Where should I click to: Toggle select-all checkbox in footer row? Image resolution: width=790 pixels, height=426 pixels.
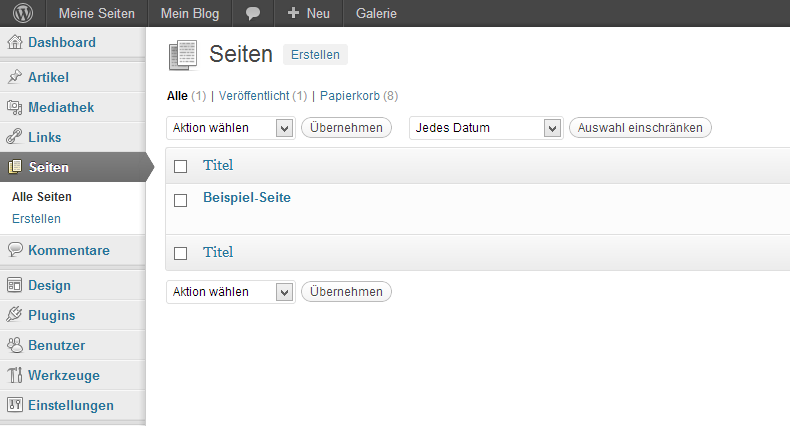[x=180, y=253]
